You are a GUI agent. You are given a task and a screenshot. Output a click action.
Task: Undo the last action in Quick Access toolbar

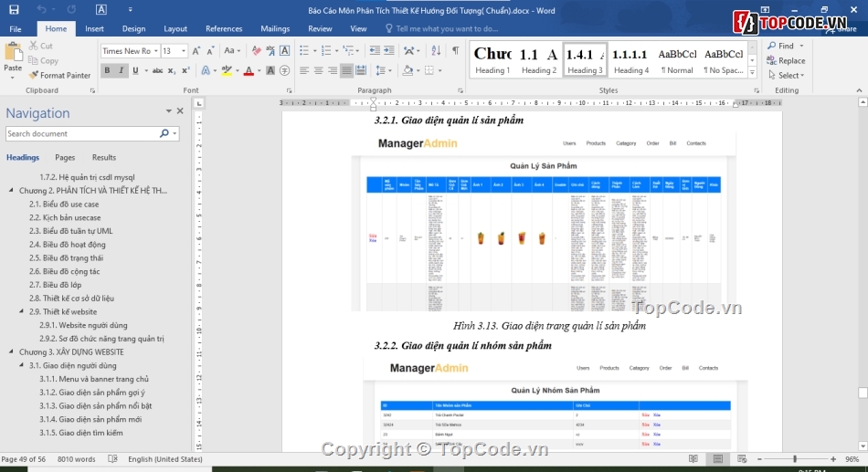click(41, 9)
